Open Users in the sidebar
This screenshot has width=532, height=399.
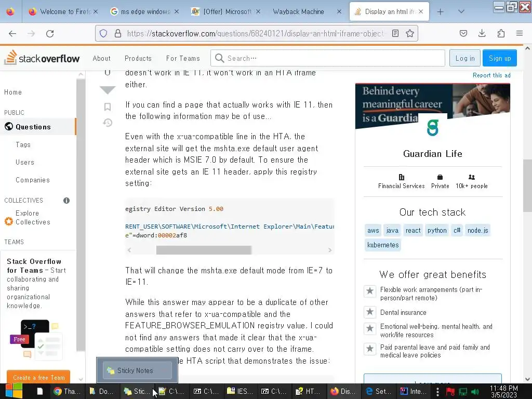[25, 162]
